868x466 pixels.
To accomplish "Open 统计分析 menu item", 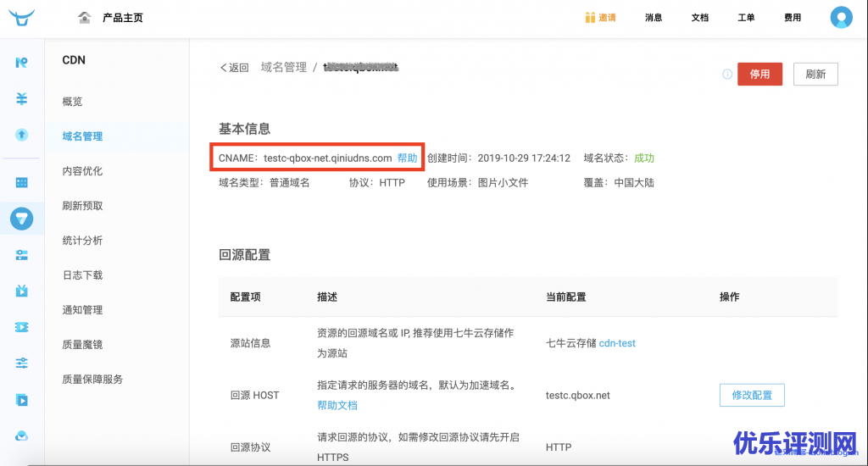I will [x=82, y=240].
